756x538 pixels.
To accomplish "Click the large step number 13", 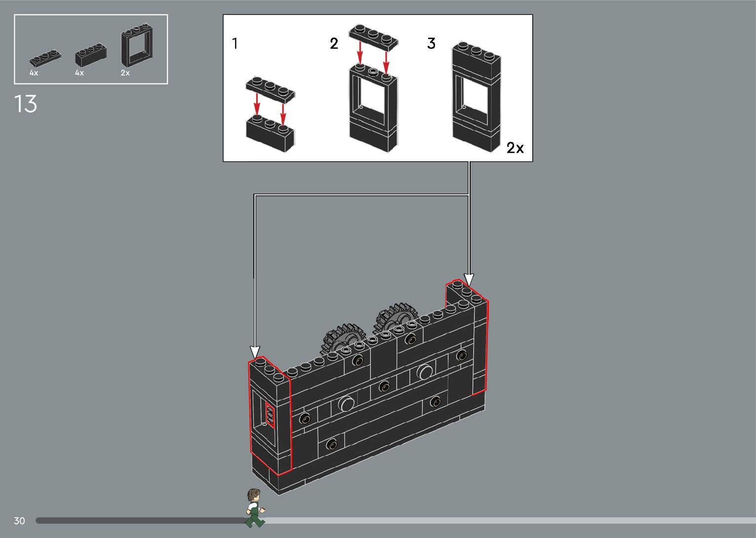I will point(26,104).
